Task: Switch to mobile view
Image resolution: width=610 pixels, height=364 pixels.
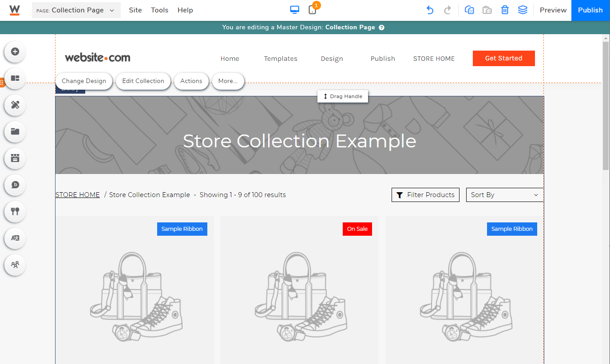Action: click(x=313, y=10)
